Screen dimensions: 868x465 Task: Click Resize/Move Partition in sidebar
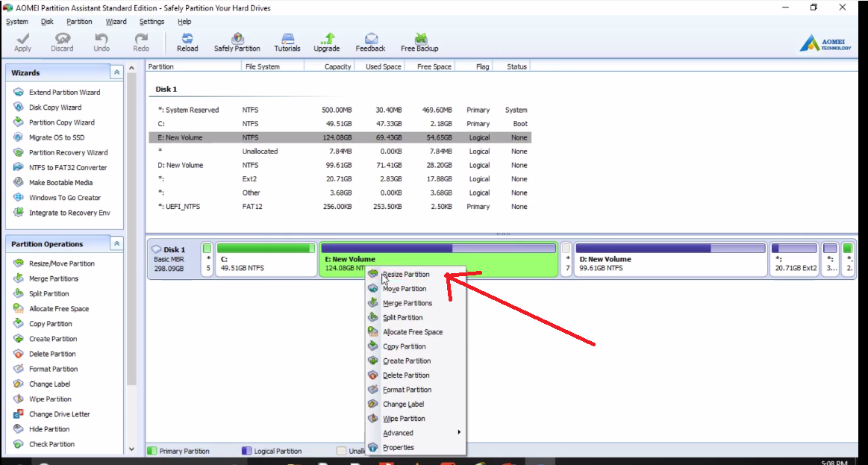pyautogui.click(x=61, y=263)
